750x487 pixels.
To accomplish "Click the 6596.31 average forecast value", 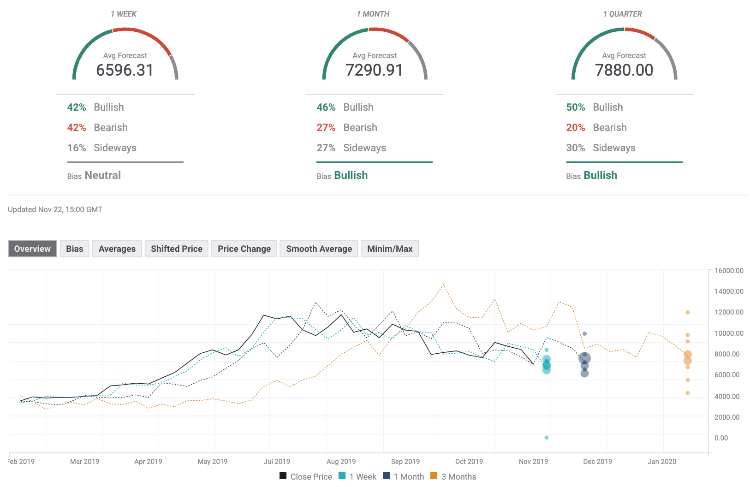I will tap(125, 70).
